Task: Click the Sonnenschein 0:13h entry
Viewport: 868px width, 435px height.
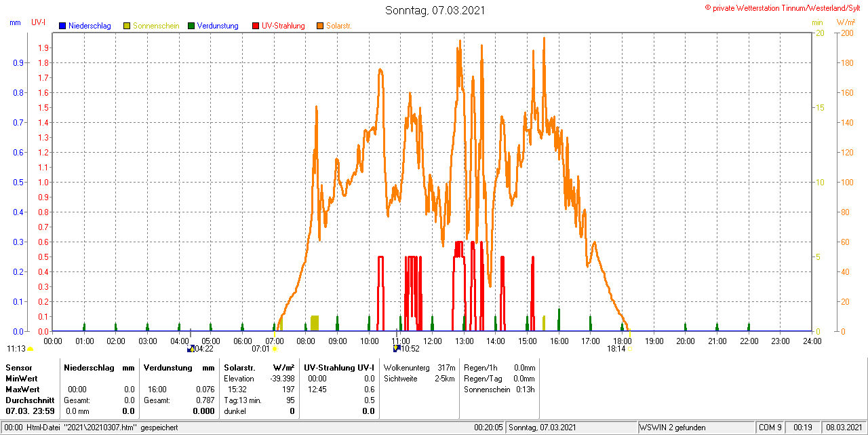Action: tap(499, 390)
